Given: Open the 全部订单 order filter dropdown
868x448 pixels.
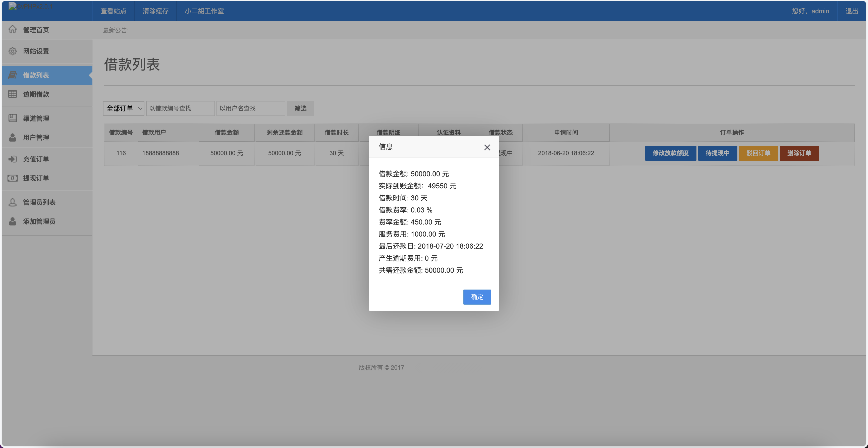Looking at the screenshot, I should pos(123,108).
